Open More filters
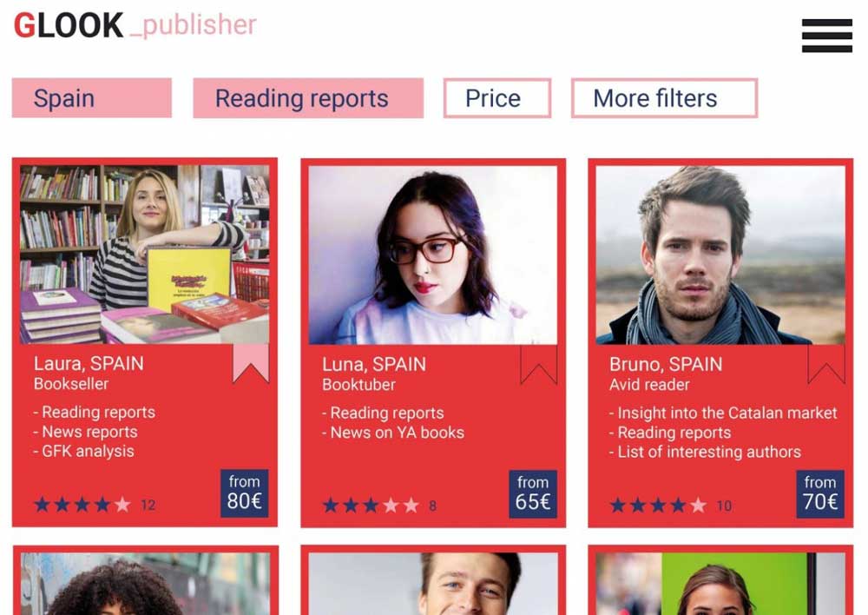This screenshot has height=615, width=868. coord(664,98)
